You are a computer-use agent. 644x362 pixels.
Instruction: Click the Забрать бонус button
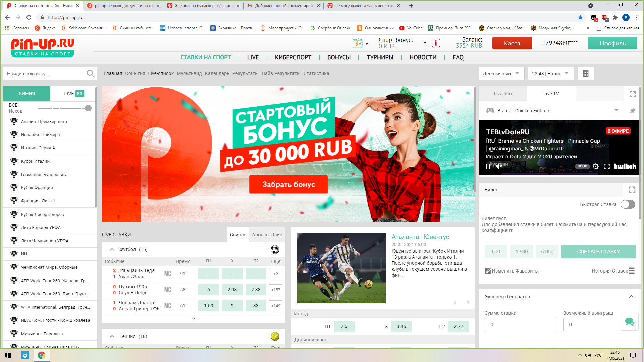288,184
